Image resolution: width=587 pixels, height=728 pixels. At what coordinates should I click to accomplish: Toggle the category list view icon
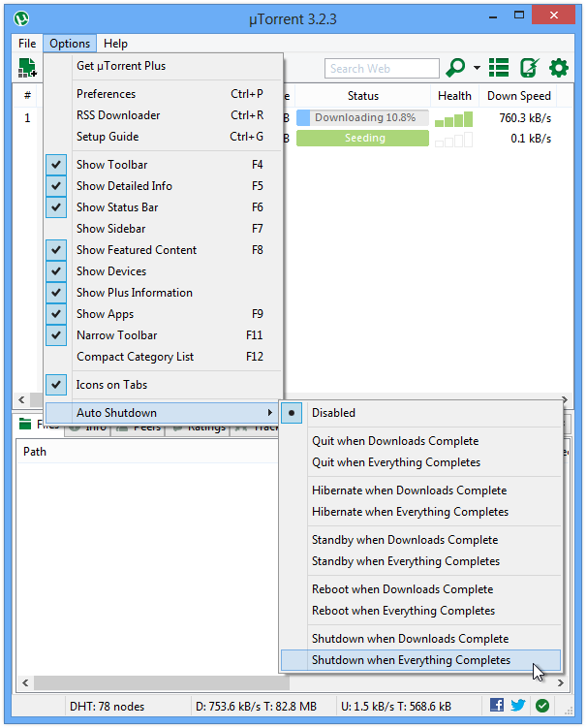click(x=499, y=68)
